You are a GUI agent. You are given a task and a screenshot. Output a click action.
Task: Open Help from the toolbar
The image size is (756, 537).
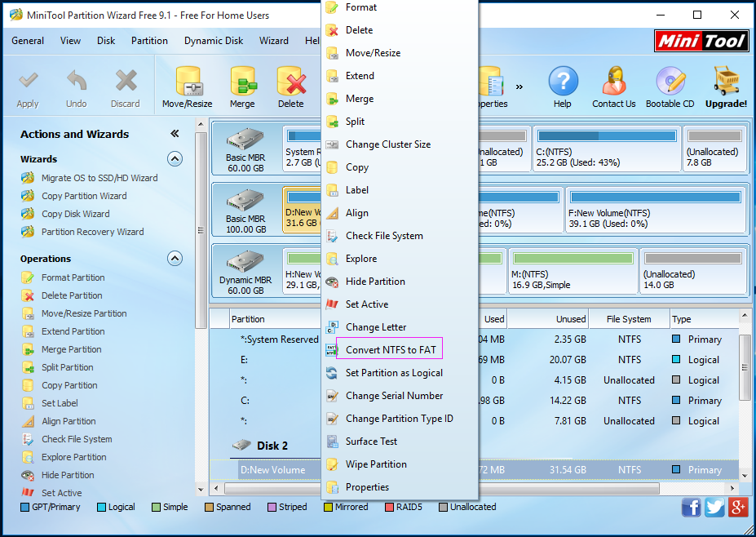point(562,88)
